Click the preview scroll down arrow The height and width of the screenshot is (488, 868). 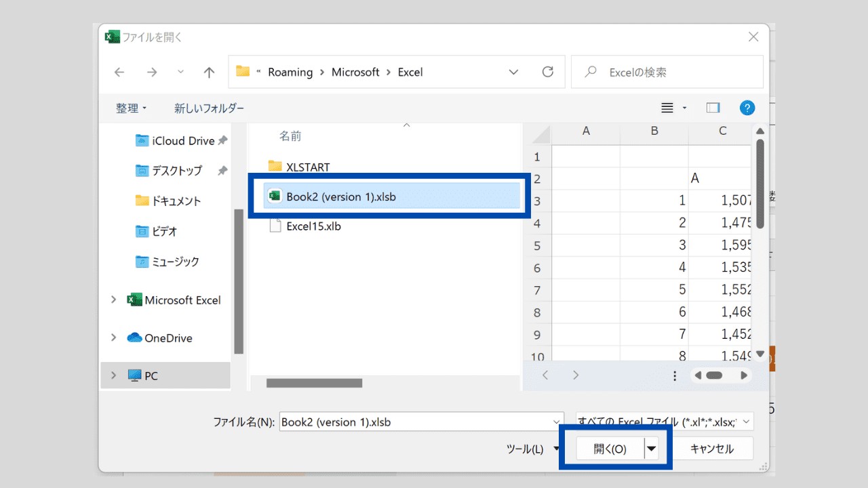click(x=760, y=354)
